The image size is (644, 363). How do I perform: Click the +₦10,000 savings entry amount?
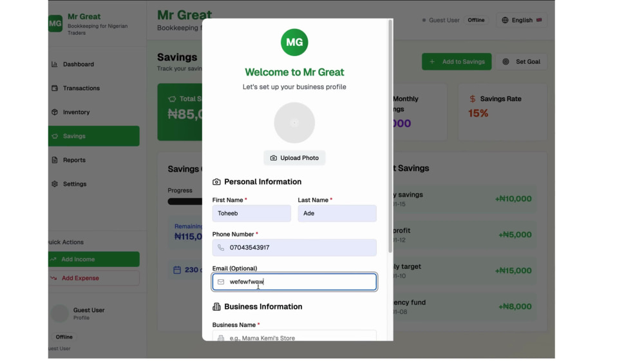point(513,199)
